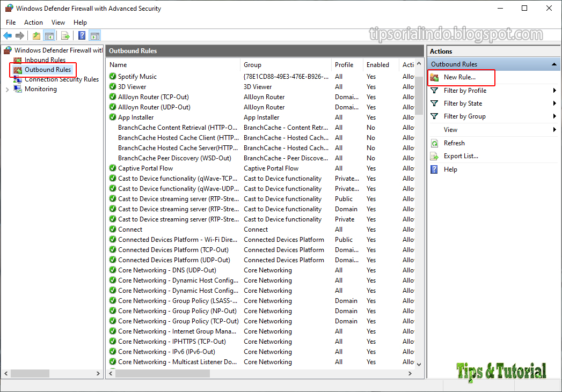Screen dimensions: 562x392
Task: Click the Back navigation arrow in toolbar
Action: pos(7,35)
